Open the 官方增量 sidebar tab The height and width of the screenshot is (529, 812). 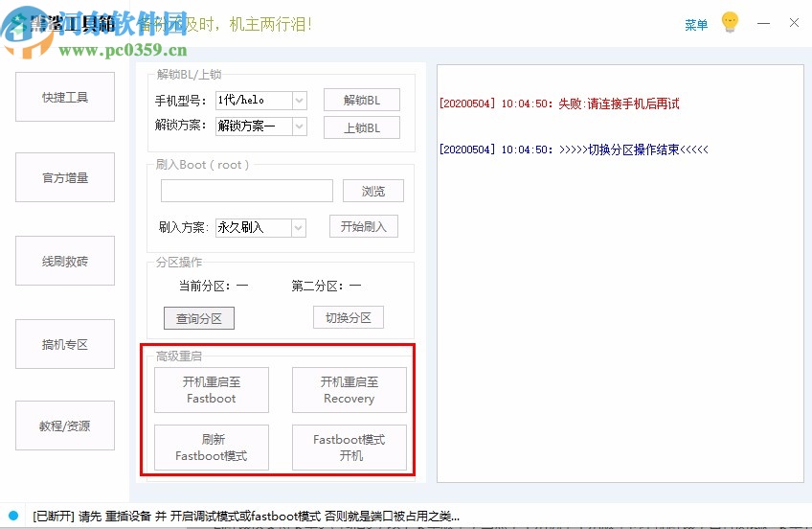(x=65, y=177)
